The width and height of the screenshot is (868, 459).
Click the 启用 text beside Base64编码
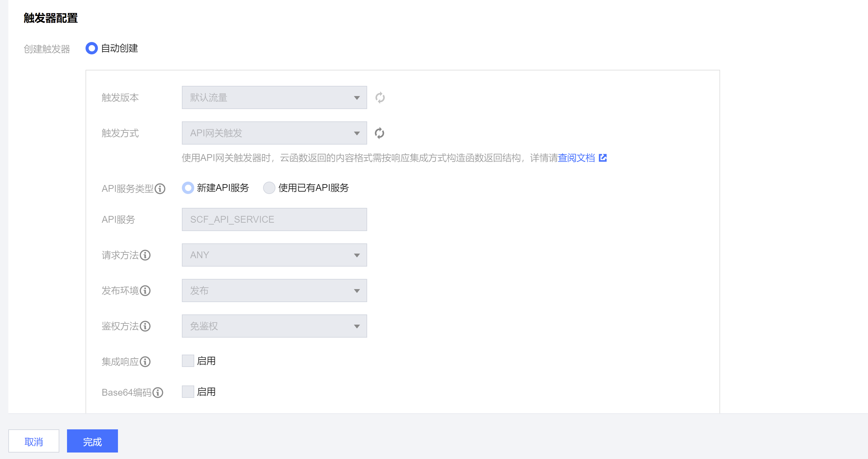click(x=206, y=392)
